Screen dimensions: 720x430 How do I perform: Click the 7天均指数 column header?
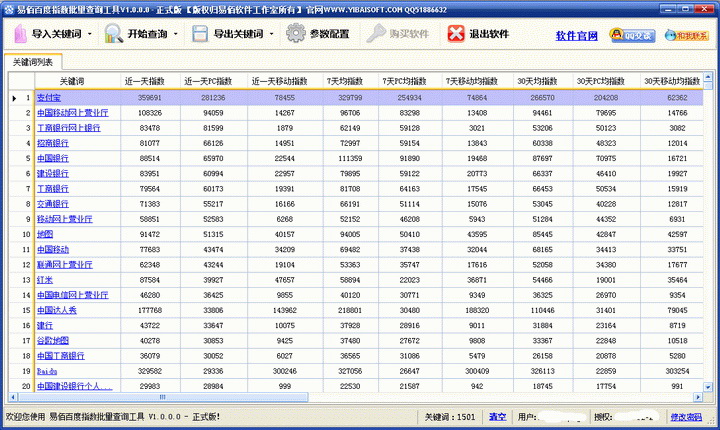tap(345, 81)
